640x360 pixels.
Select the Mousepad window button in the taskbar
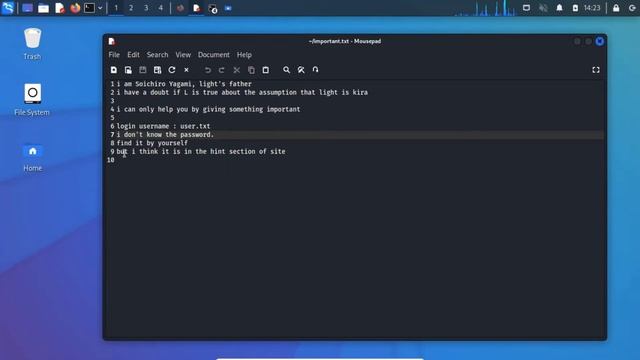click(196, 8)
